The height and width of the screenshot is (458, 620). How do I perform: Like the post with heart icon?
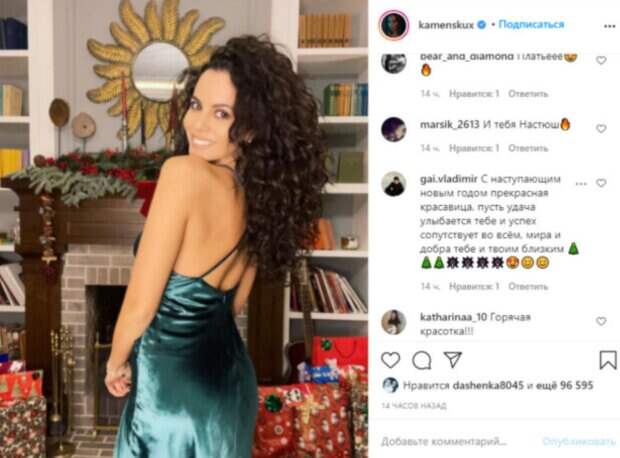tap(391, 360)
